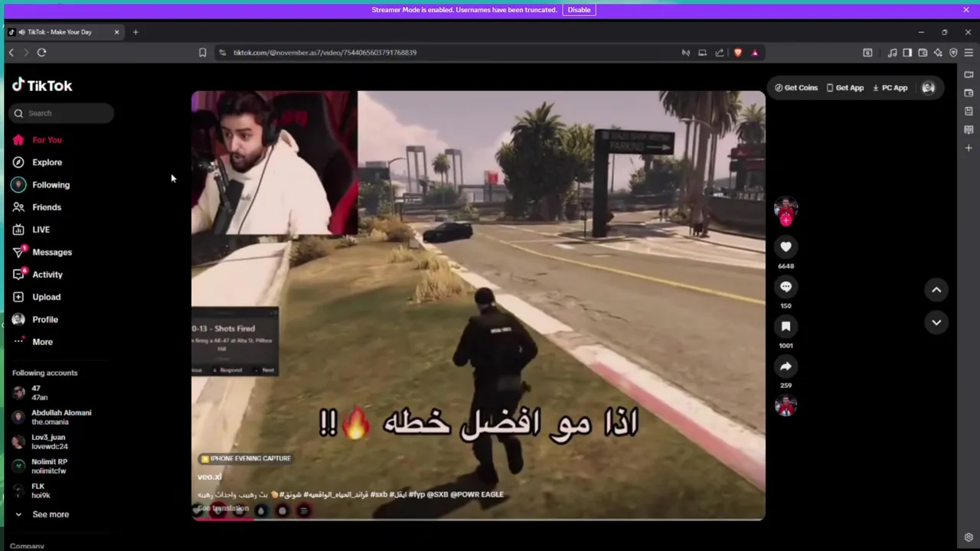Image resolution: width=980 pixels, height=551 pixels.
Task: Open the IPHONE EVENING CAPTURE tag
Action: [x=245, y=458]
